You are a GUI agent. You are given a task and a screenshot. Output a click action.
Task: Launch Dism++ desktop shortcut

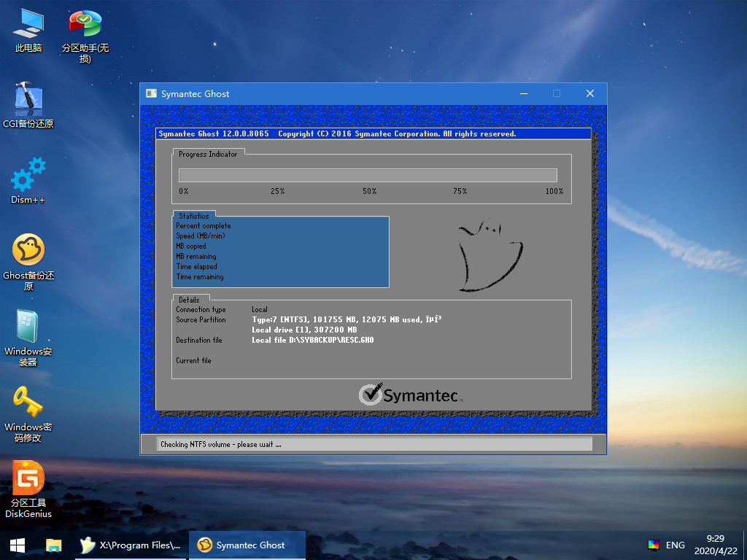28,181
